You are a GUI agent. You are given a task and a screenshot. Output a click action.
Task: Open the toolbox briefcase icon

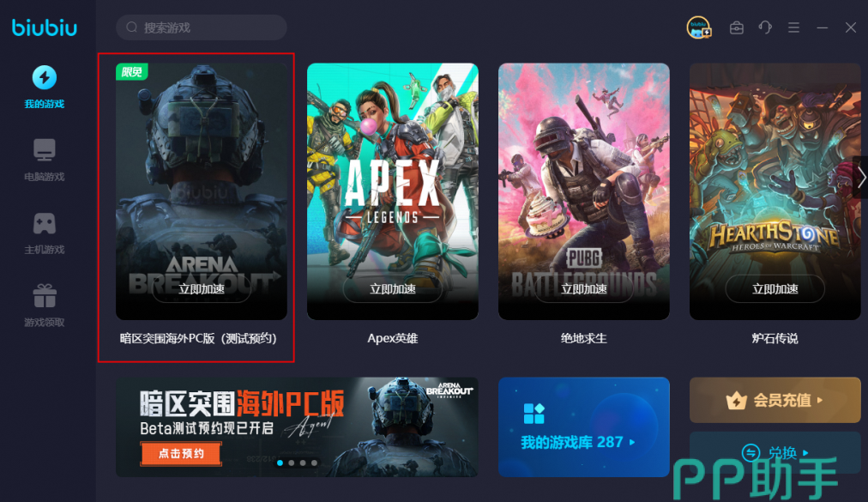736,27
